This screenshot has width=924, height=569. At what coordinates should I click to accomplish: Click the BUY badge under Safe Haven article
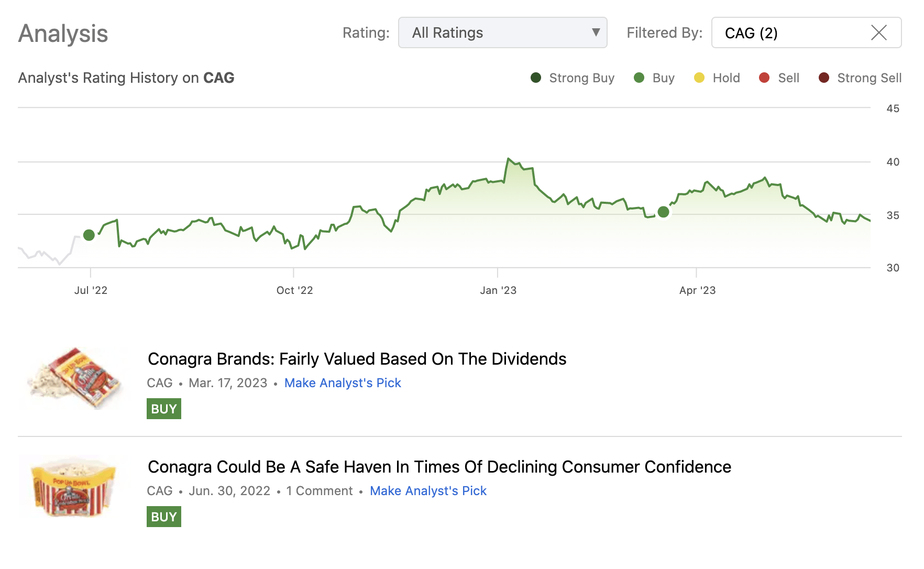pos(164,517)
